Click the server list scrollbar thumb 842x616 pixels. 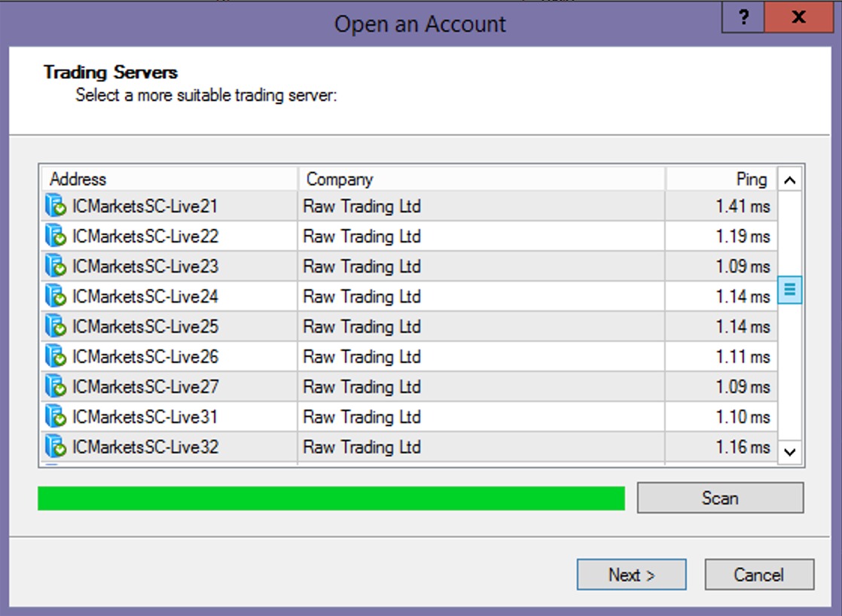tap(789, 290)
